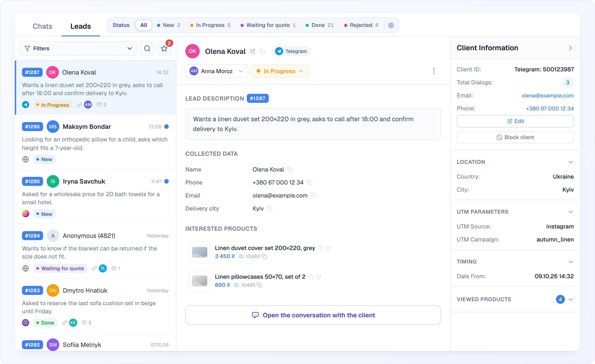This screenshot has width=595, height=364.
Task: Copy client name icon next to header
Action: pyautogui.click(x=262, y=51)
